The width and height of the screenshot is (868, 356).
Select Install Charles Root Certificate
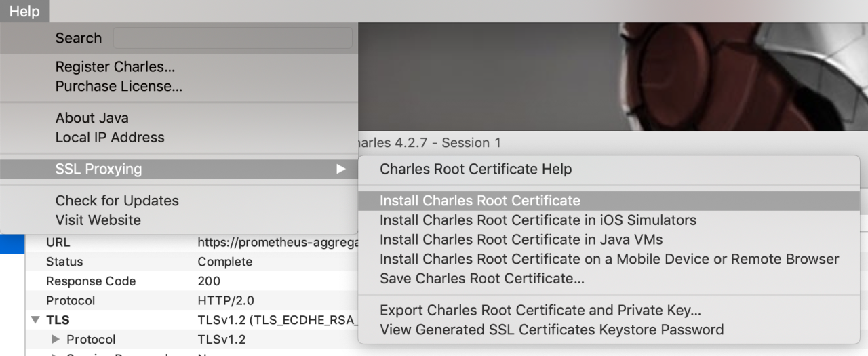[609, 201]
